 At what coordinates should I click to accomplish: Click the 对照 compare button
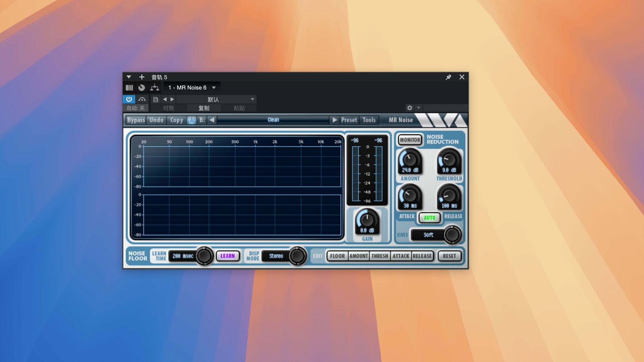[168, 108]
